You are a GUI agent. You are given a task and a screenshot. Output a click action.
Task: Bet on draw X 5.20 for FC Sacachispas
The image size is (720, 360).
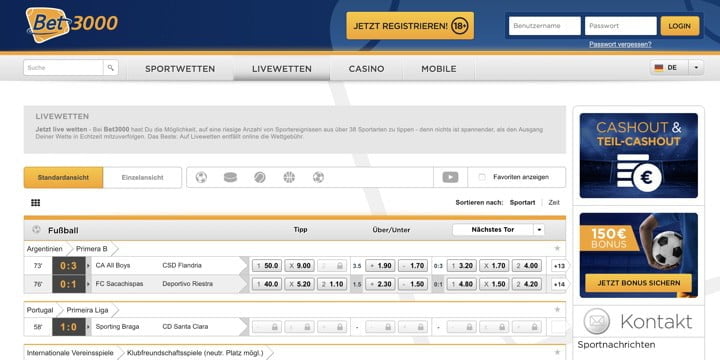(x=299, y=284)
